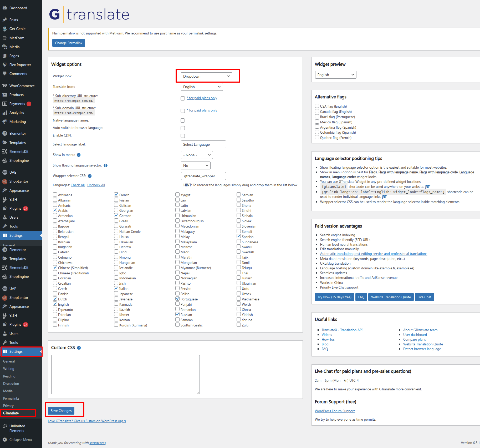Click inside the Custom CSS textarea
The height and width of the screenshot is (448, 480).
click(x=125, y=375)
